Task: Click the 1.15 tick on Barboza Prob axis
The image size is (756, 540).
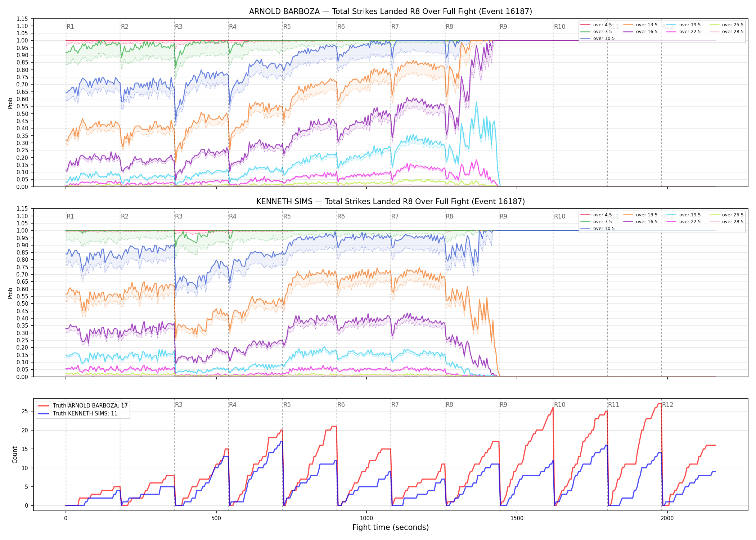Action: (22, 19)
